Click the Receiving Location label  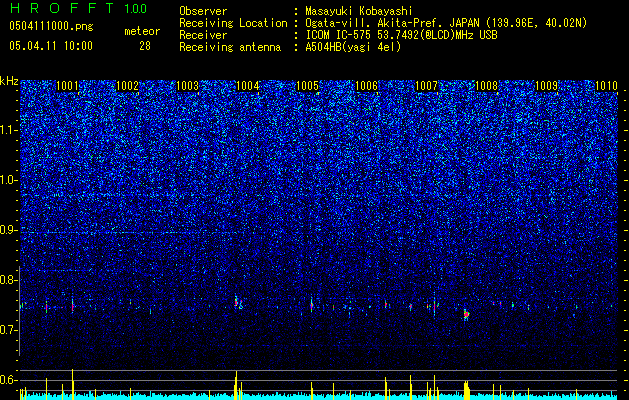[x=233, y=23]
